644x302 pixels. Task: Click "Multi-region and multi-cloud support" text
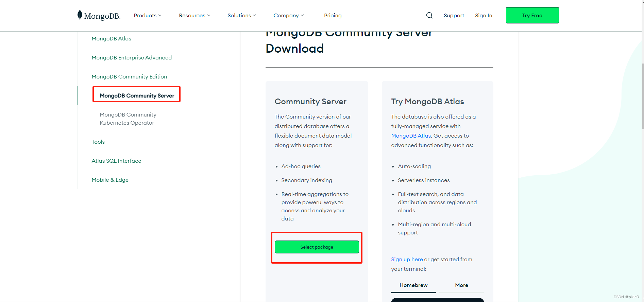point(434,228)
